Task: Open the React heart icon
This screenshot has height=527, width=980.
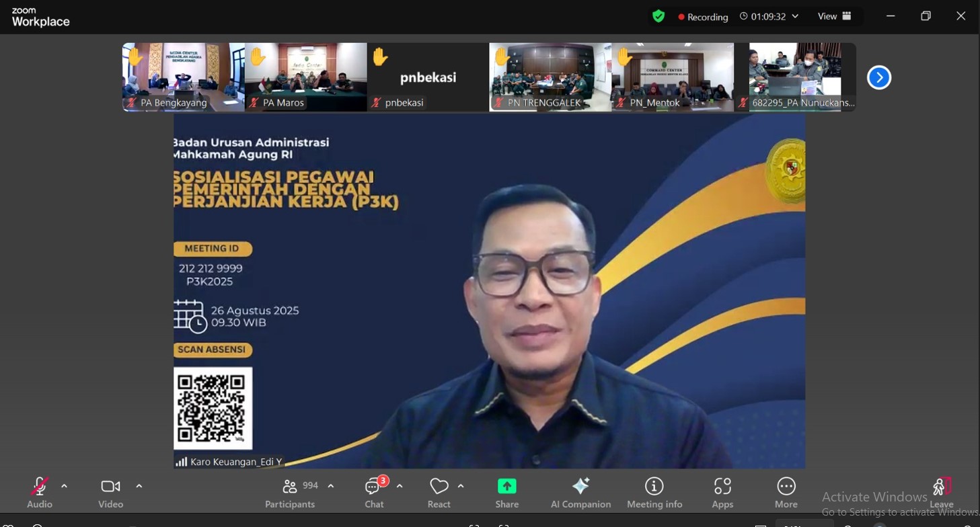Action: tap(439, 487)
